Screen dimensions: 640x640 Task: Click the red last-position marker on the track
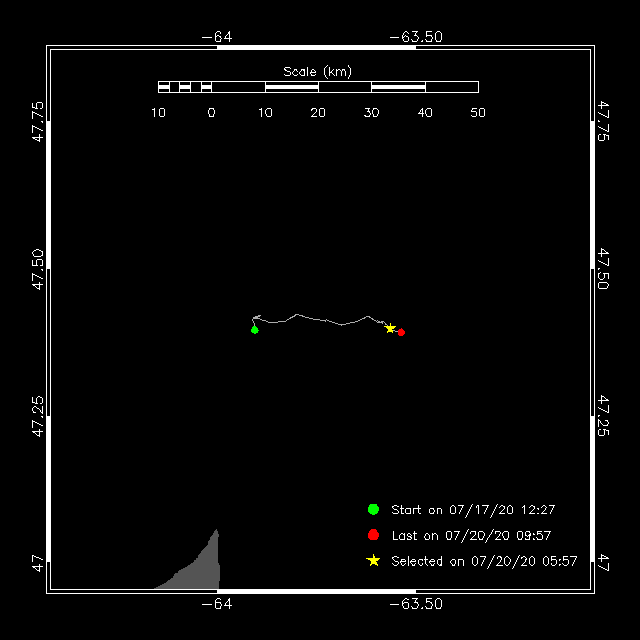pyautogui.click(x=401, y=332)
